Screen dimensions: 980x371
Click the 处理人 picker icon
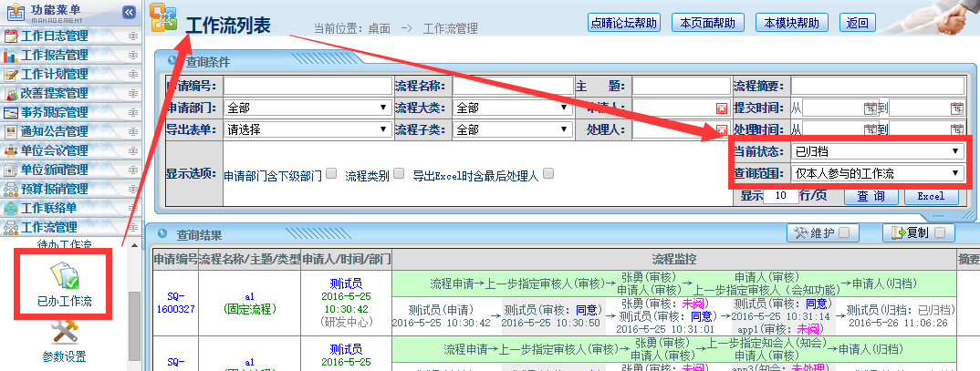click(721, 130)
